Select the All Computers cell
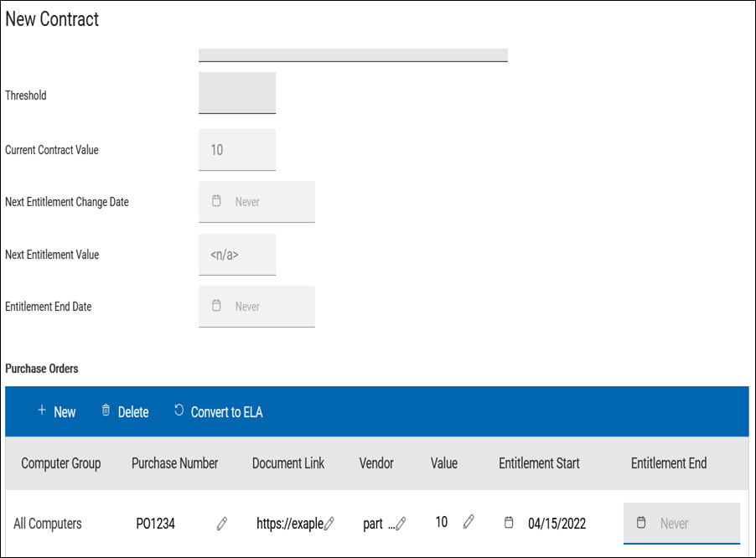Image resolution: width=756 pixels, height=558 pixels. pos(48,524)
